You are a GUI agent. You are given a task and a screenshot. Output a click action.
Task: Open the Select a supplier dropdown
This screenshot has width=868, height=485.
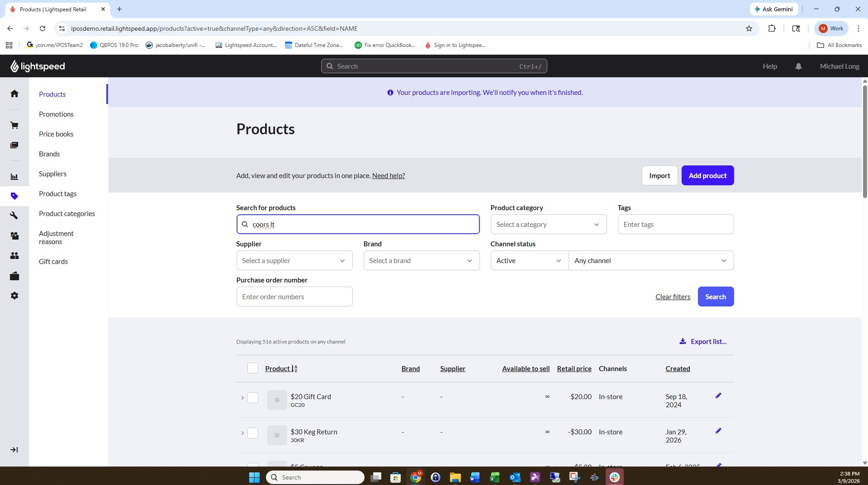pos(294,260)
